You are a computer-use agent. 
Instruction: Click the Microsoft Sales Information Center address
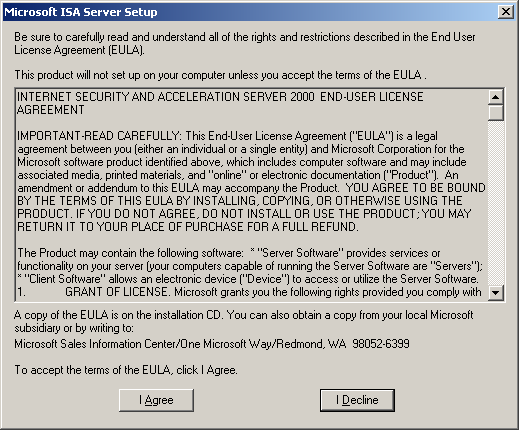tap(212, 344)
